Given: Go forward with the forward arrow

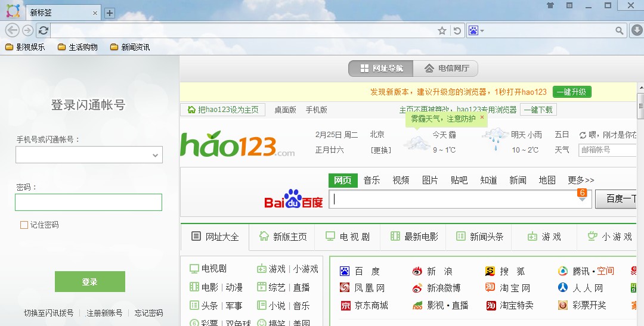Looking at the screenshot, I should point(27,30).
